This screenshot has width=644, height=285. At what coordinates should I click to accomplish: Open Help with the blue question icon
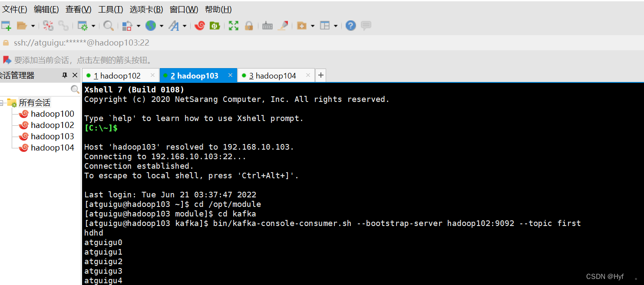click(x=351, y=26)
